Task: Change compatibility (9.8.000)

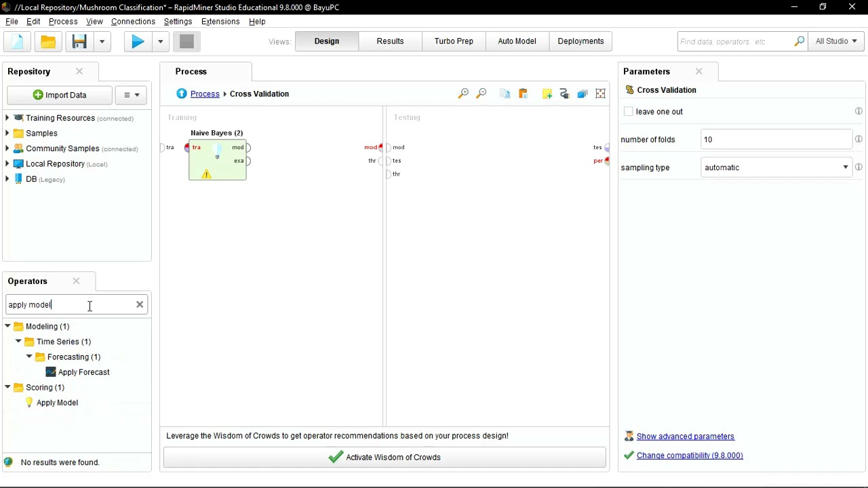Action: (690, 455)
